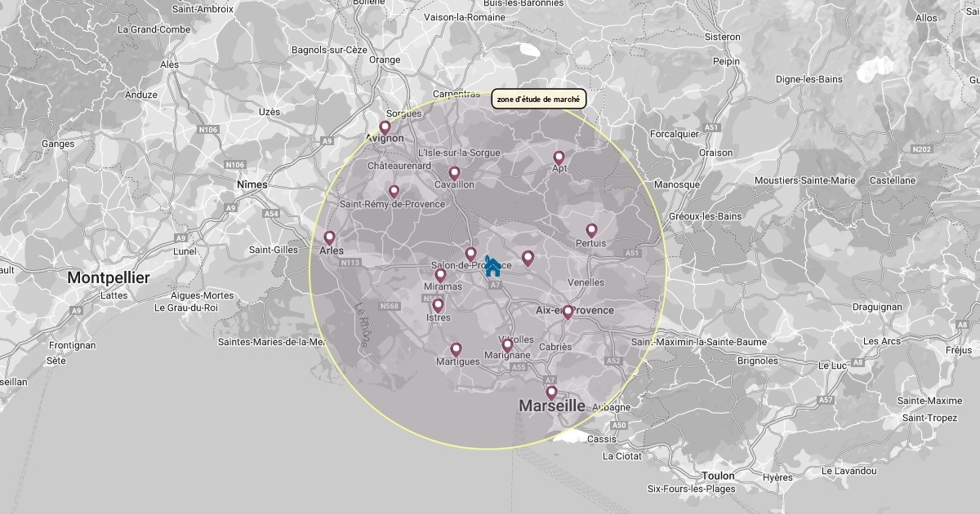Select the Venelles label

tap(586, 282)
